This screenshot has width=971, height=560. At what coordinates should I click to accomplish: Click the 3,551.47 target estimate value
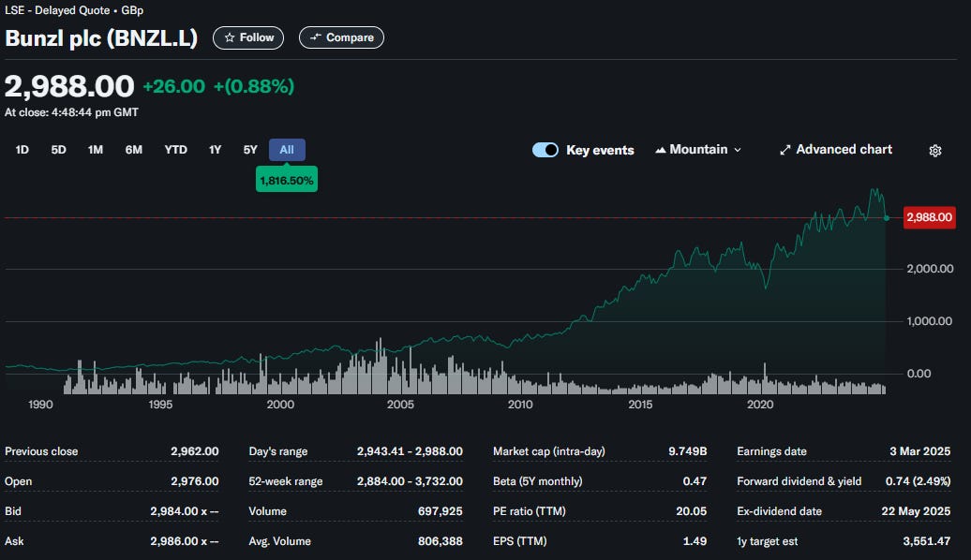click(926, 541)
